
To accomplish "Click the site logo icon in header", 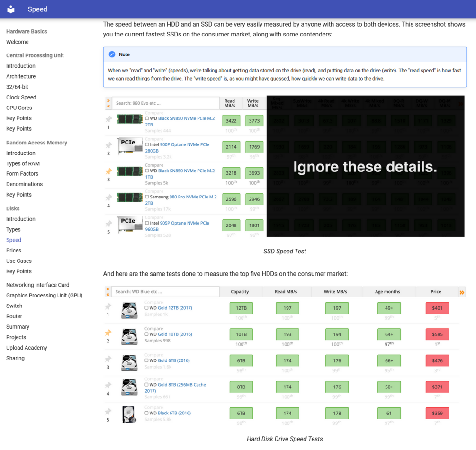I will 10,9.
